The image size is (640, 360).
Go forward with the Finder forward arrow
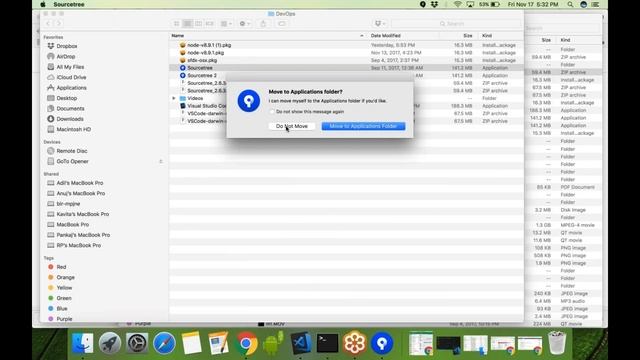coord(58,24)
